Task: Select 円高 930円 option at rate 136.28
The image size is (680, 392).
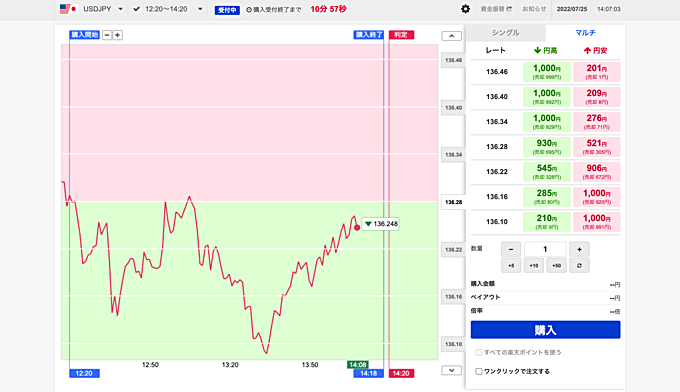Action: pyautogui.click(x=546, y=147)
